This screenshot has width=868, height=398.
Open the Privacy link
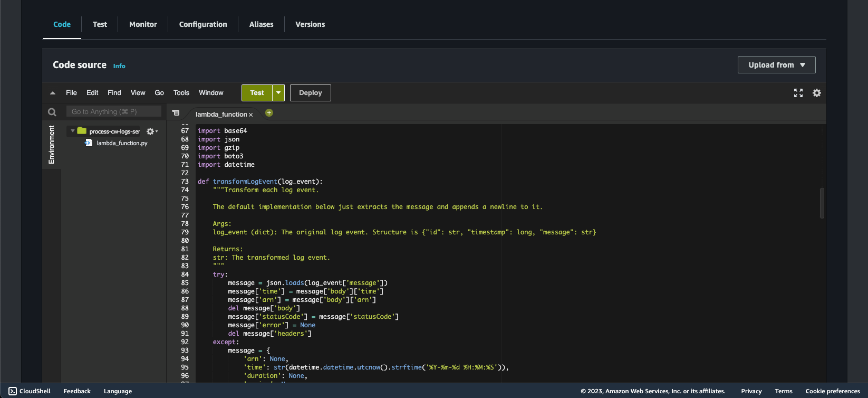[x=751, y=391]
